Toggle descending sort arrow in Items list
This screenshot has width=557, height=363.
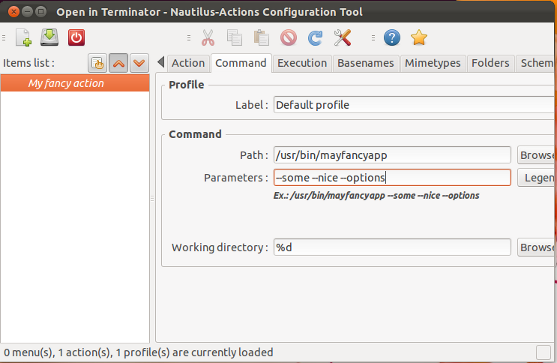point(139,63)
